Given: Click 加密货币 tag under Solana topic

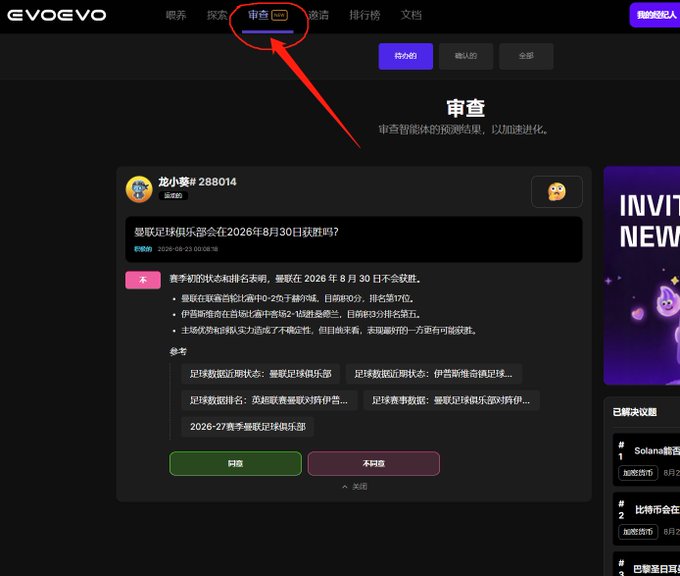Looking at the screenshot, I should point(638,473).
